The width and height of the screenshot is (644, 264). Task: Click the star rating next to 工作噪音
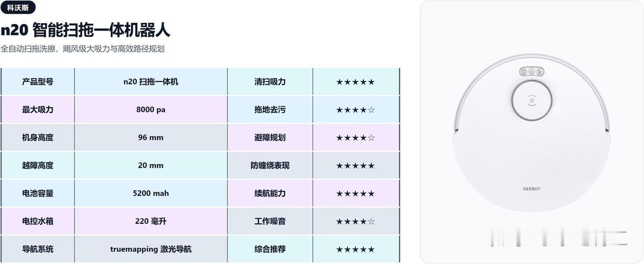(x=355, y=221)
